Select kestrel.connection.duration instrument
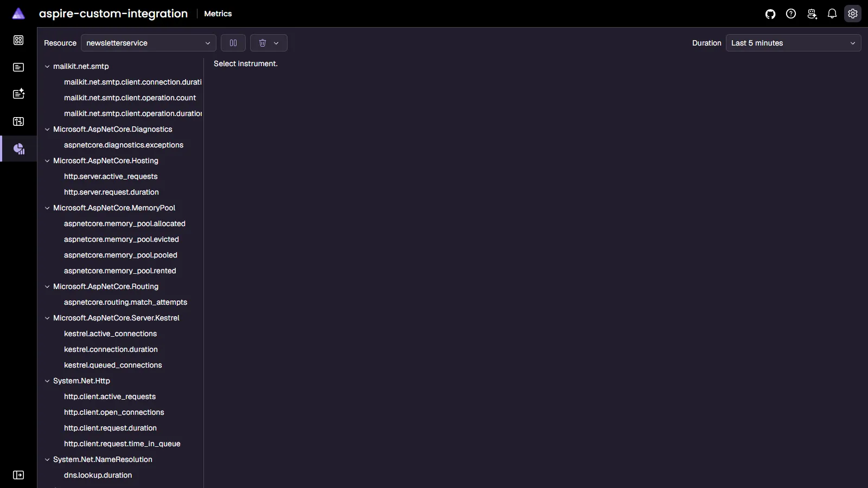Viewport: 868px width, 488px height. click(x=111, y=349)
